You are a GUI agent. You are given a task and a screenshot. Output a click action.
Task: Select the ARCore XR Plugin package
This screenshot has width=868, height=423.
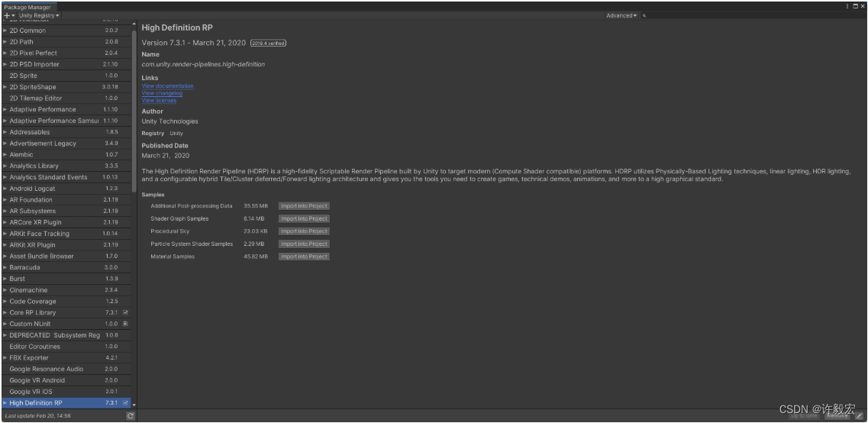66,223
